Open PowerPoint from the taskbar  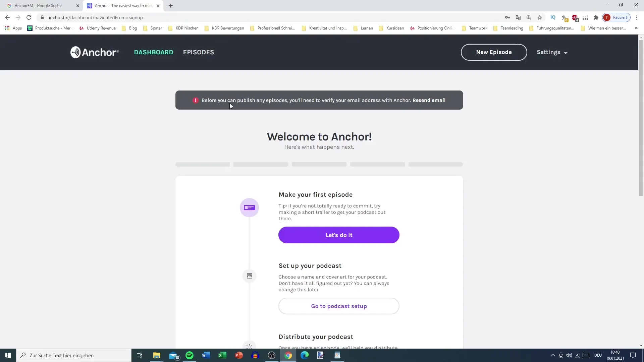(x=239, y=355)
